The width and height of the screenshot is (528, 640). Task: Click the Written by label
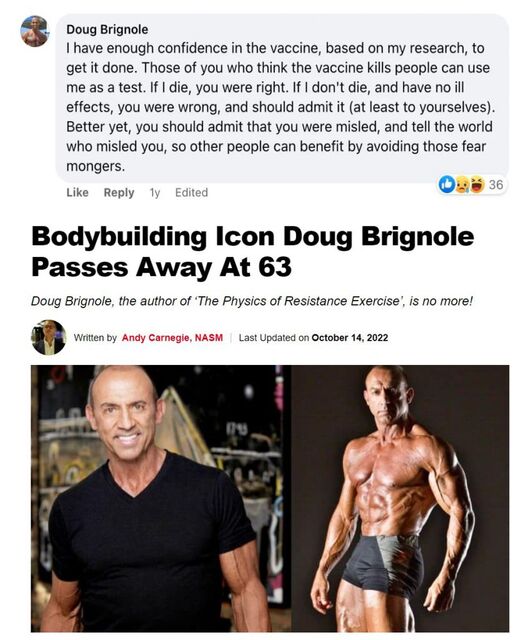[95, 338]
